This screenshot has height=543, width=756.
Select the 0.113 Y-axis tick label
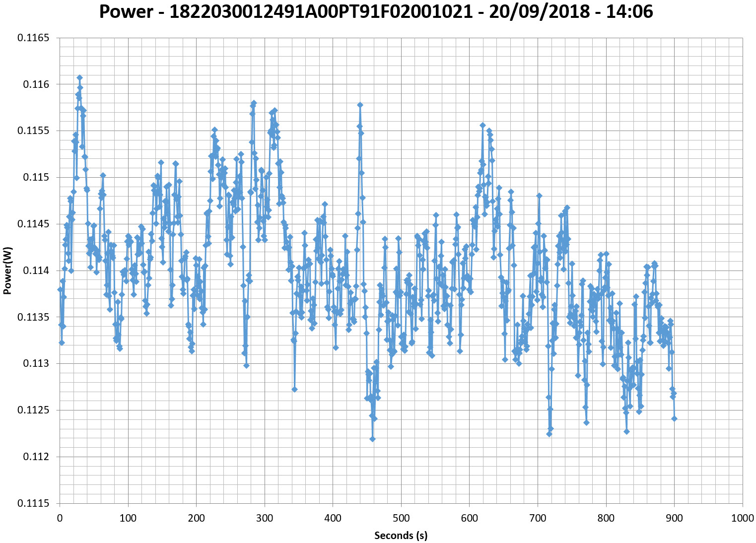pyautogui.click(x=36, y=363)
